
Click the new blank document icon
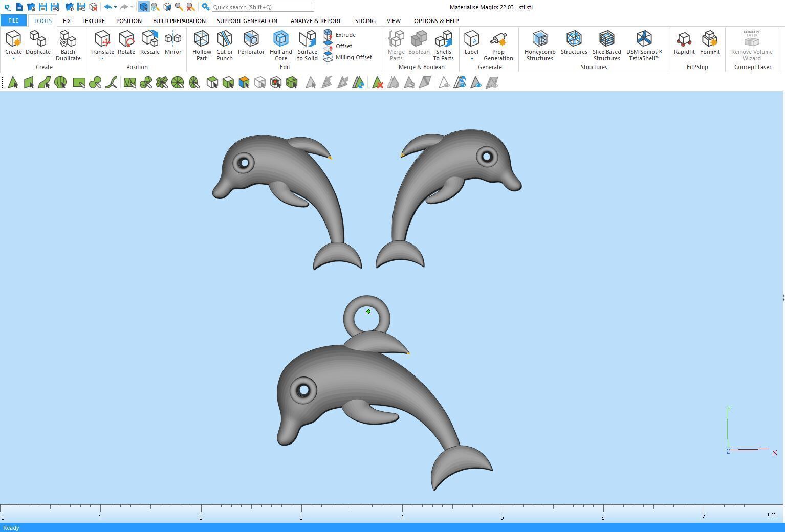19,7
